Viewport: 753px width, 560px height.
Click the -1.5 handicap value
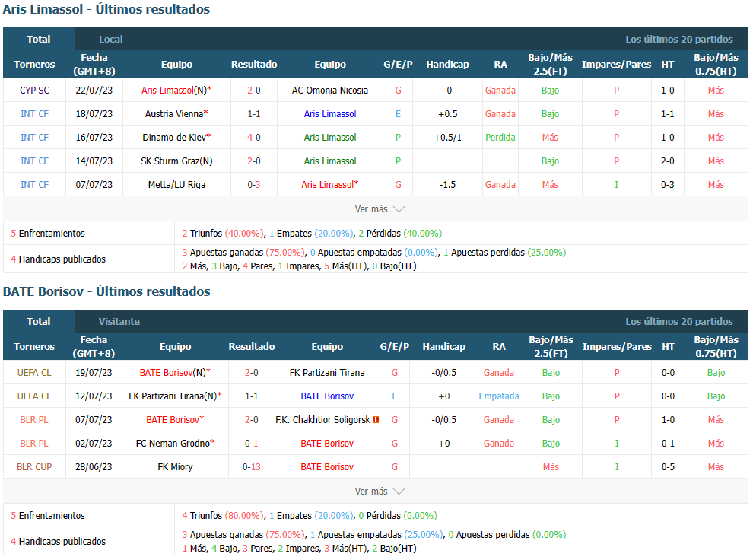tap(447, 184)
